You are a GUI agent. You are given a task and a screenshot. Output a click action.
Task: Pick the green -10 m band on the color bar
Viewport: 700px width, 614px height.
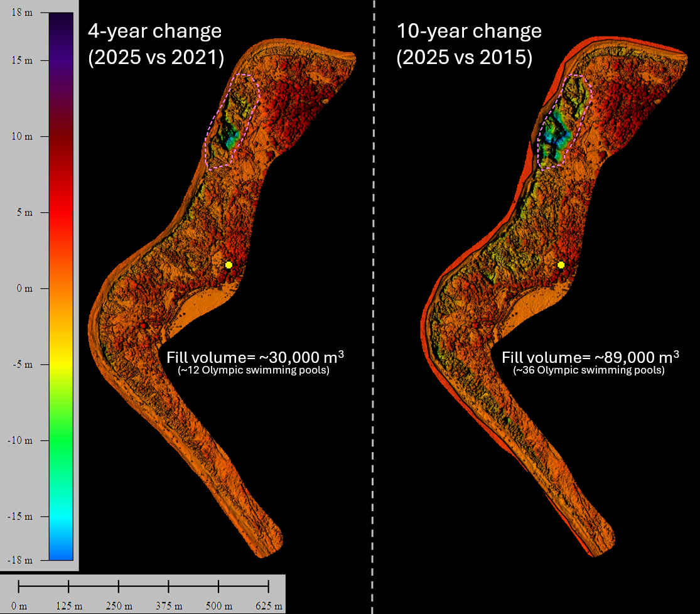click(x=61, y=440)
